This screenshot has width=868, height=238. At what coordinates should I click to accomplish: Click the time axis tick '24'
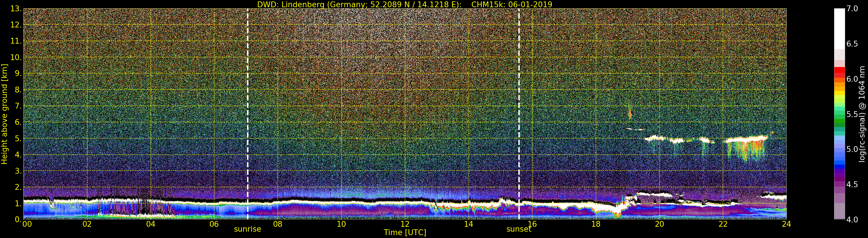[x=786, y=224]
